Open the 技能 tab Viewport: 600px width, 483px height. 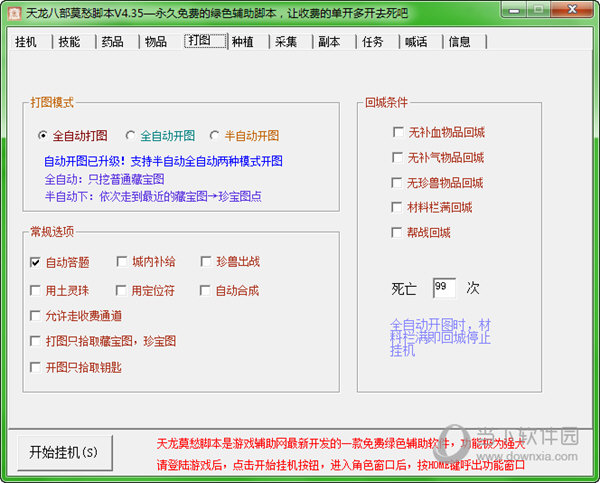[69, 41]
